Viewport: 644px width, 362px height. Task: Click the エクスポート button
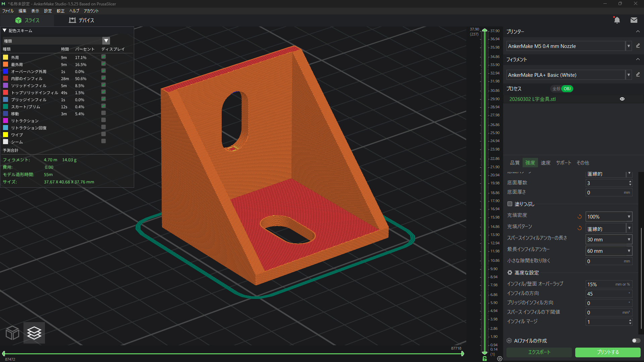click(539, 352)
